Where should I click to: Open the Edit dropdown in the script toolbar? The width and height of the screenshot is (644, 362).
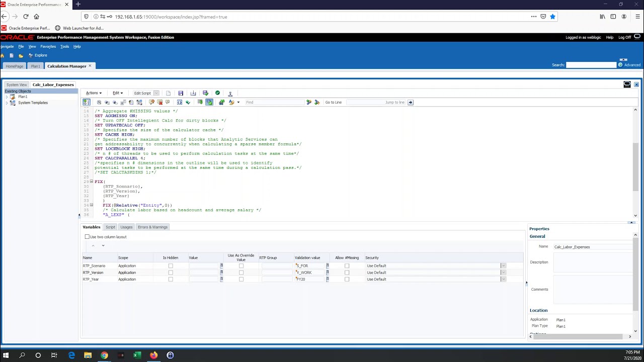[118, 93]
